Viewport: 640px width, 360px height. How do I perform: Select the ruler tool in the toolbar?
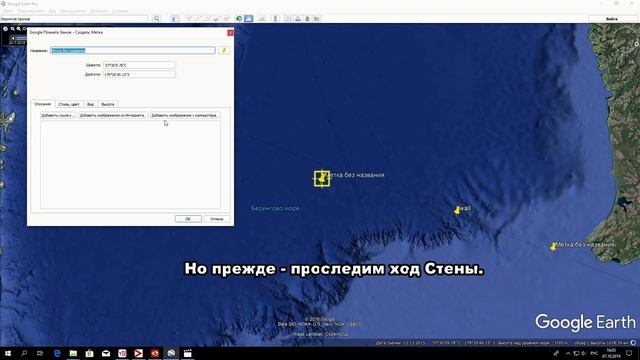coord(276,19)
